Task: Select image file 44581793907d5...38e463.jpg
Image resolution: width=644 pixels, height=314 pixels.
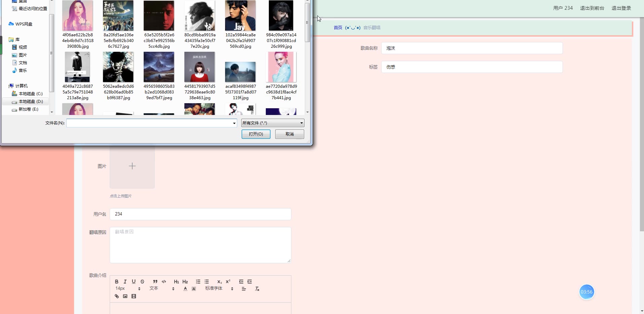Action: (200, 76)
